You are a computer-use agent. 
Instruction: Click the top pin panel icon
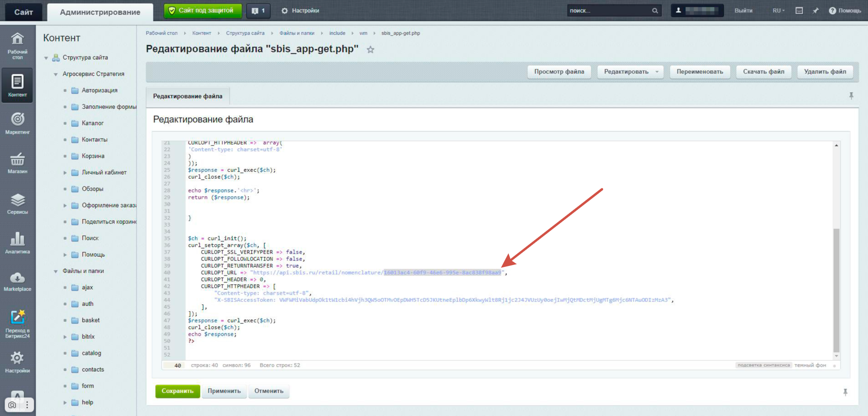815,10
